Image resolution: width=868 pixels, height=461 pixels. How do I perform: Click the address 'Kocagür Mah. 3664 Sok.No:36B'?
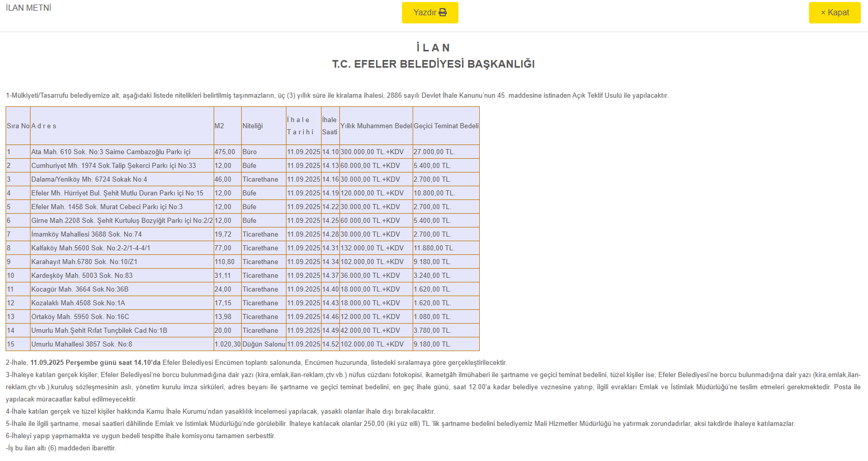point(80,290)
